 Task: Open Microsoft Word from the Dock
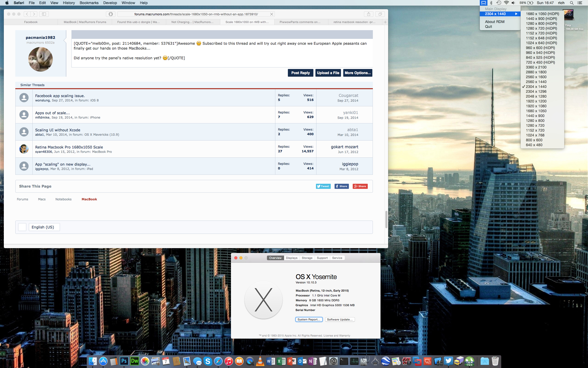coord(271,361)
